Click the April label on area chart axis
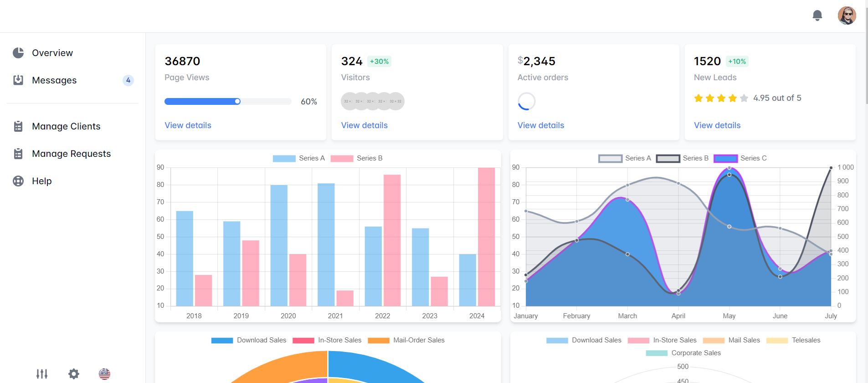The image size is (868, 383). click(678, 316)
